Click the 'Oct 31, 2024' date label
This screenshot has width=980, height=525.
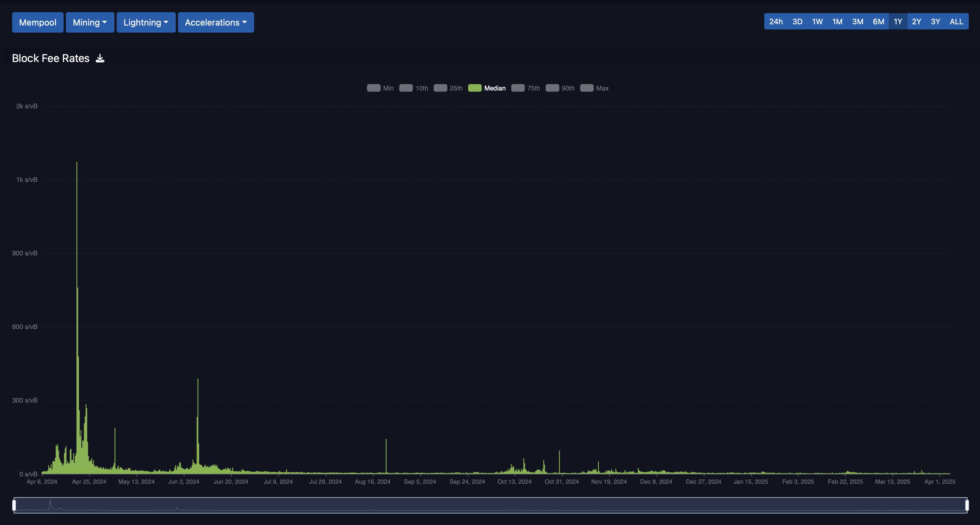tap(562, 482)
